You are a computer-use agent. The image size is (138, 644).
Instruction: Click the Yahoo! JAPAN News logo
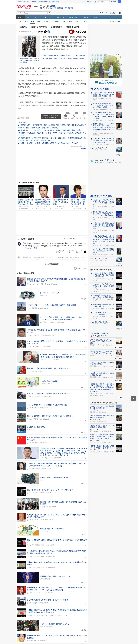[27, 7]
